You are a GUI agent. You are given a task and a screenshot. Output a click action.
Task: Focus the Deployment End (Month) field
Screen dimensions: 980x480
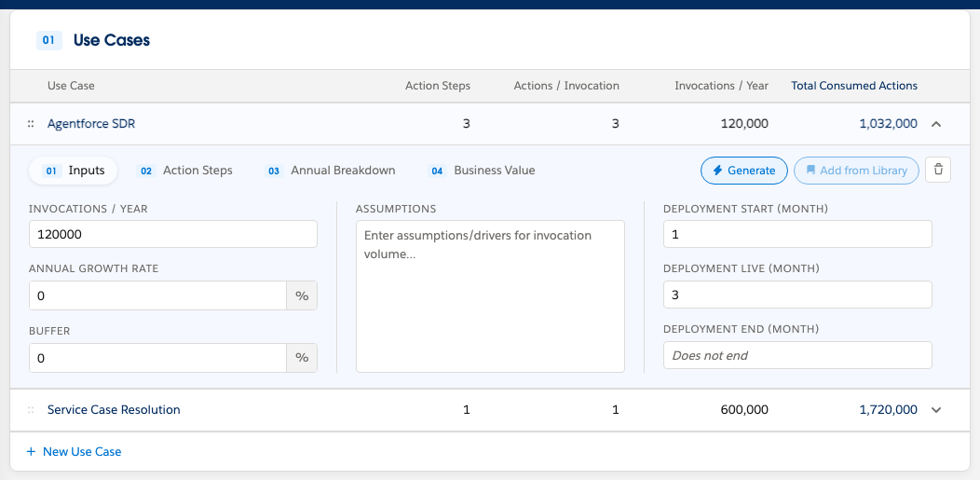(x=797, y=355)
